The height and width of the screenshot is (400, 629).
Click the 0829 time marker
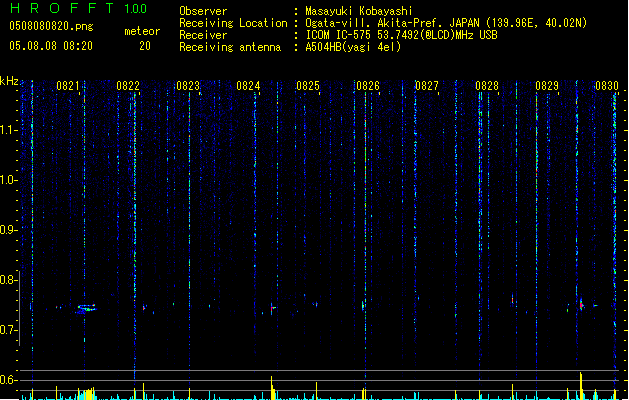coord(547,86)
